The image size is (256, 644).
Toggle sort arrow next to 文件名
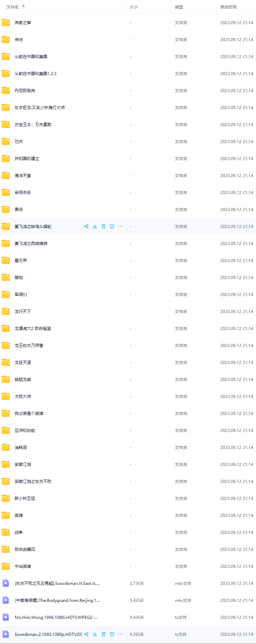(x=23, y=7)
